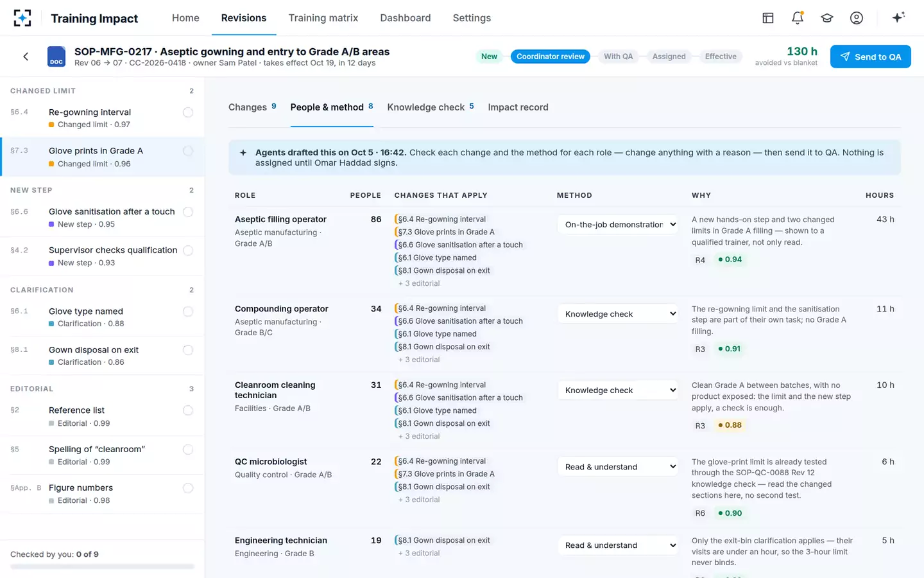Select the Coordinator review stage pill
This screenshot has height=578, width=924.
click(x=551, y=57)
